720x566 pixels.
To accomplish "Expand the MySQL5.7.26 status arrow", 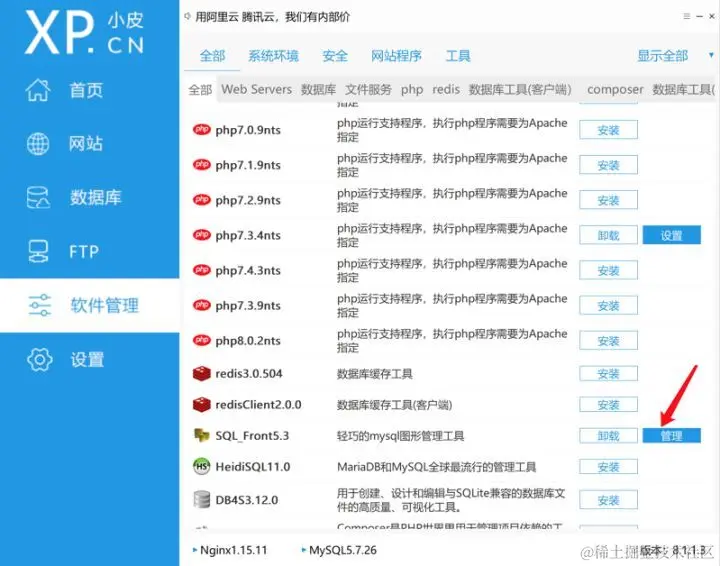I will [304, 549].
